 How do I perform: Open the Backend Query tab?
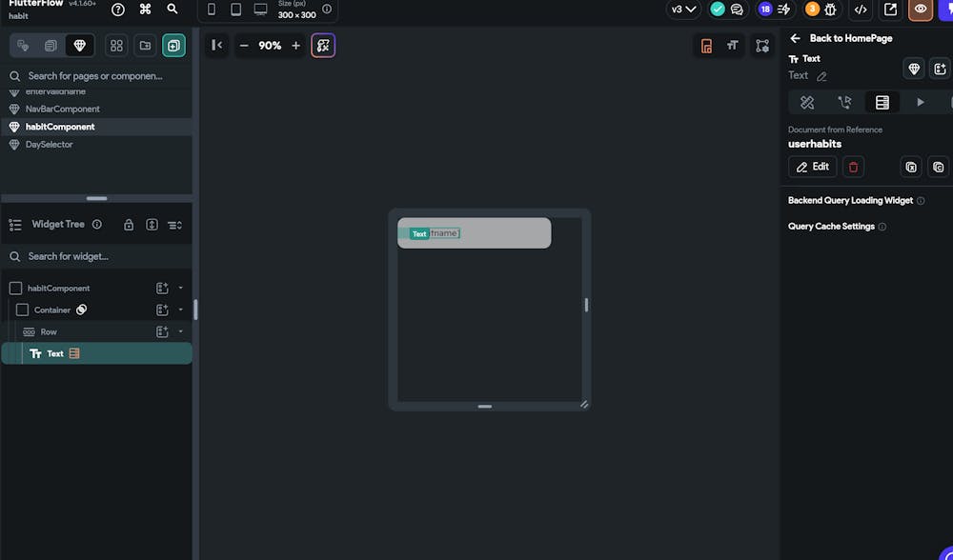882,103
